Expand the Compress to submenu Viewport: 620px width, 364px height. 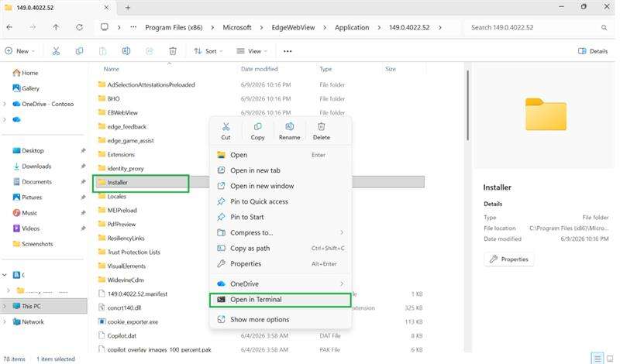click(281, 233)
